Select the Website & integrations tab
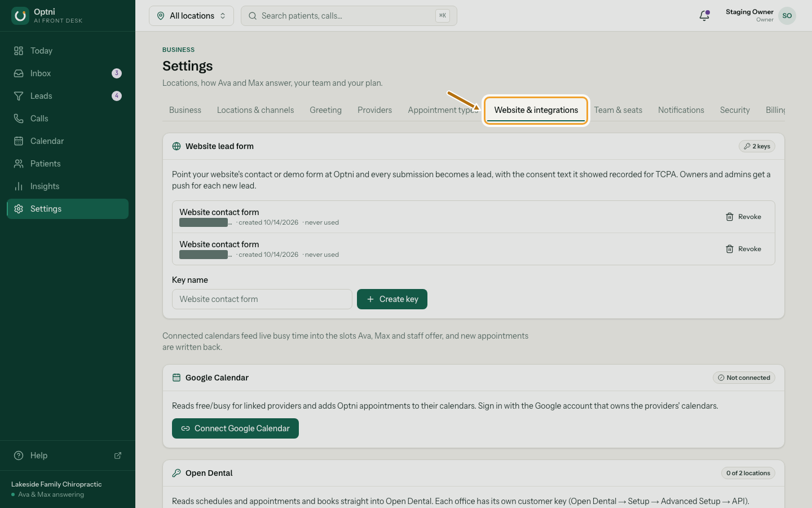812x508 pixels. (536, 110)
